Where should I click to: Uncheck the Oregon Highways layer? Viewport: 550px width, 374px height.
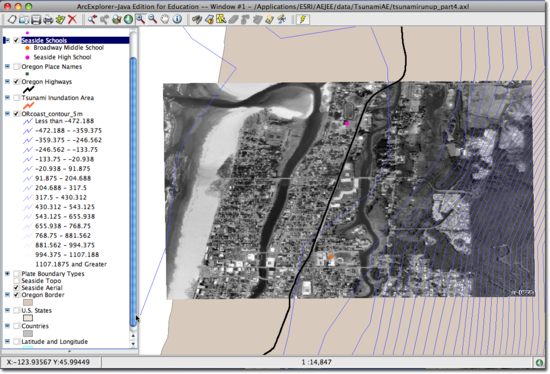16,82
